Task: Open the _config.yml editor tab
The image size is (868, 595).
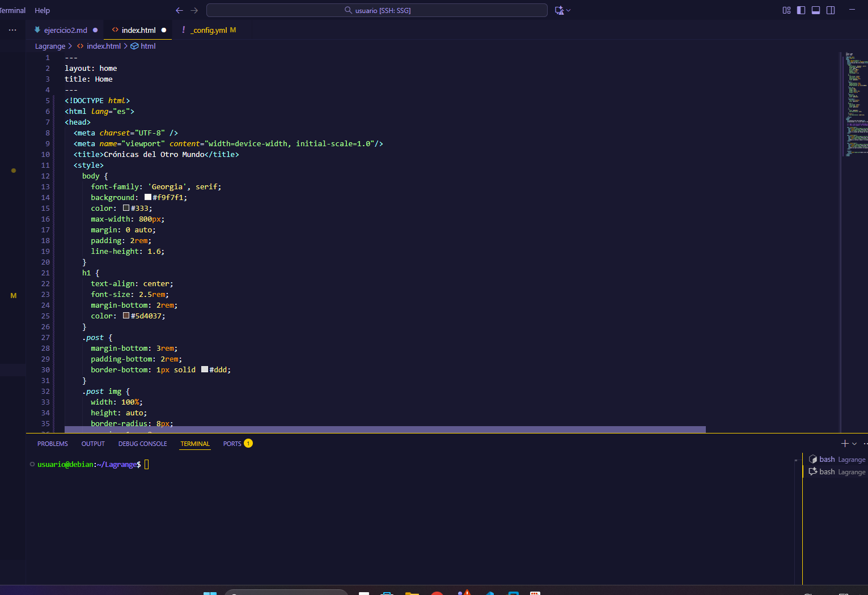Action: 209,30
